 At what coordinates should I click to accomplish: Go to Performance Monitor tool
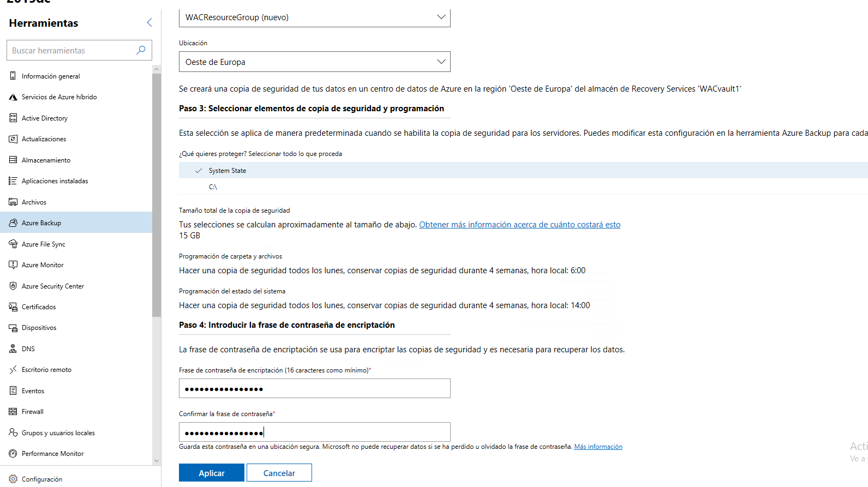(x=52, y=454)
